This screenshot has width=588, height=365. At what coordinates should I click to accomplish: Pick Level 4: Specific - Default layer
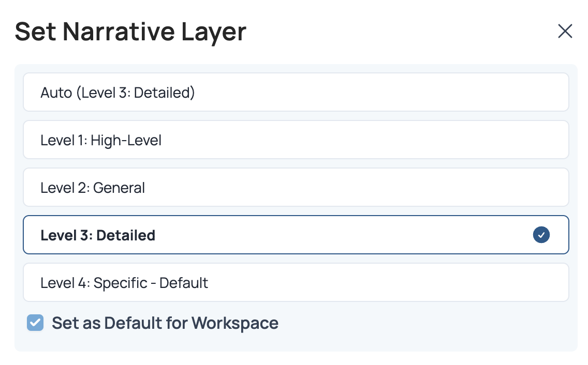point(296,283)
